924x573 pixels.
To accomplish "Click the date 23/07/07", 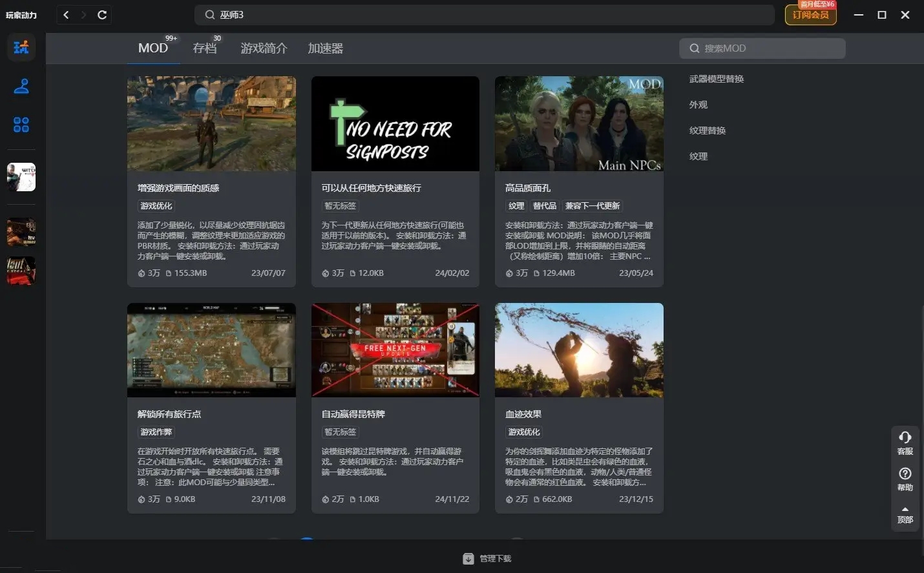I will pos(268,273).
